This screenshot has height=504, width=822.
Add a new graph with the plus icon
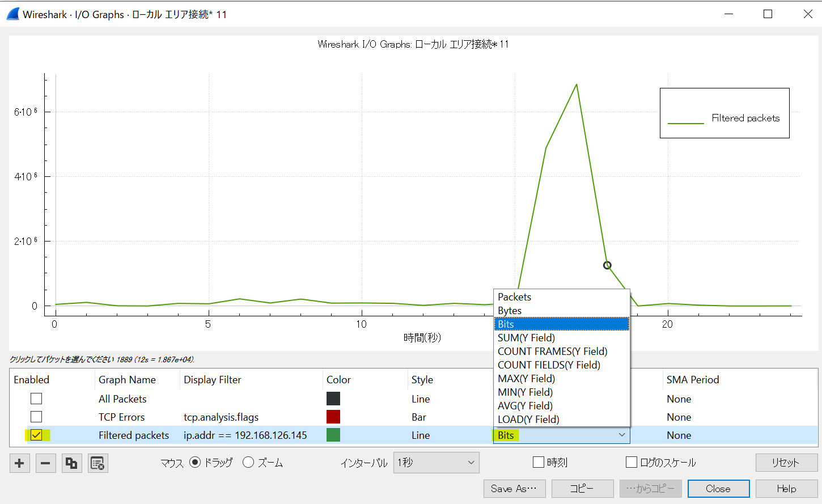pyautogui.click(x=19, y=463)
